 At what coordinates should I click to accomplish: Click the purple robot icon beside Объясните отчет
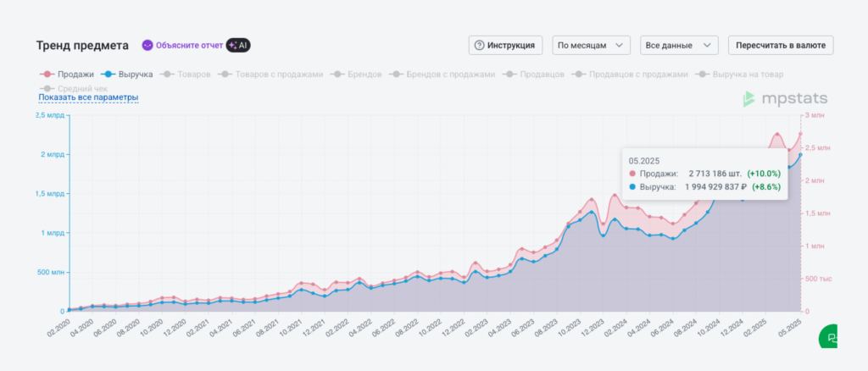pyautogui.click(x=147, y=45)
